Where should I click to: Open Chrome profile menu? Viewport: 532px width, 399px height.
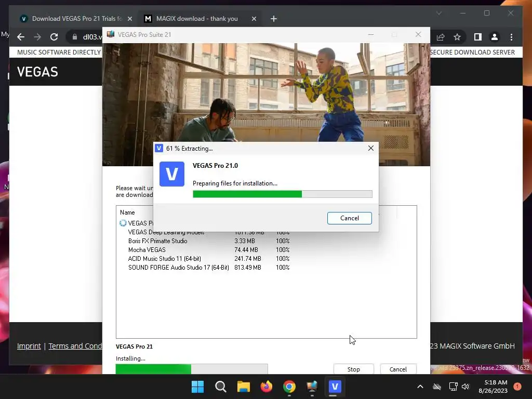[x=495, y=37]
